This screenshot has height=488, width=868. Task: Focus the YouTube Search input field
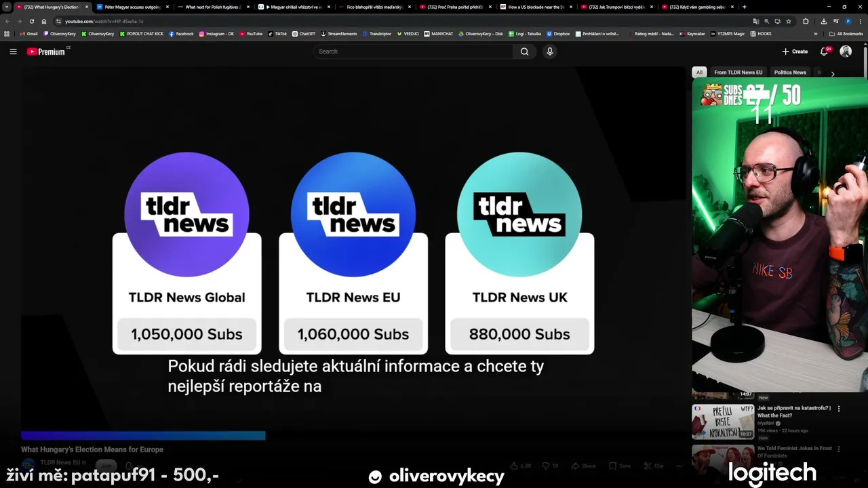(413, 52)
